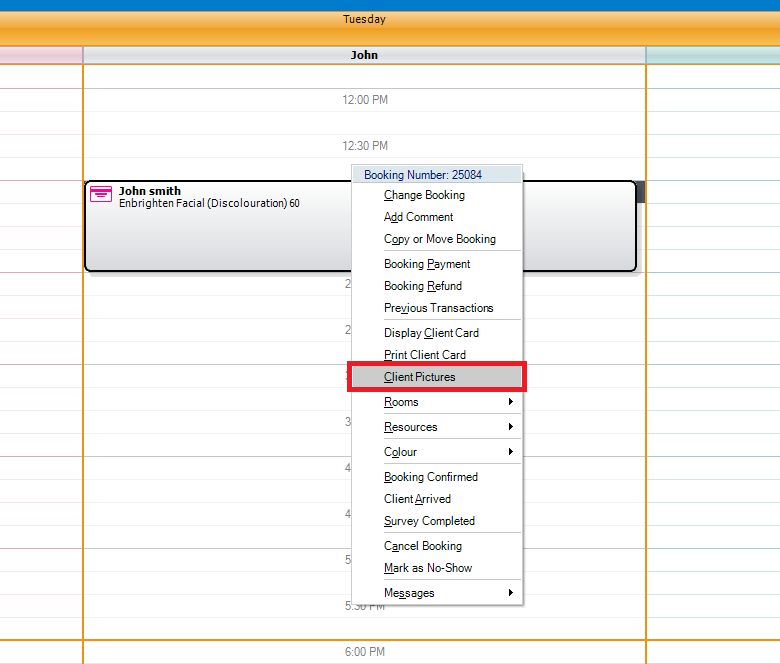Click Mark as No-Show
This screenshot has width=780, height=664.
click(427, 568)
